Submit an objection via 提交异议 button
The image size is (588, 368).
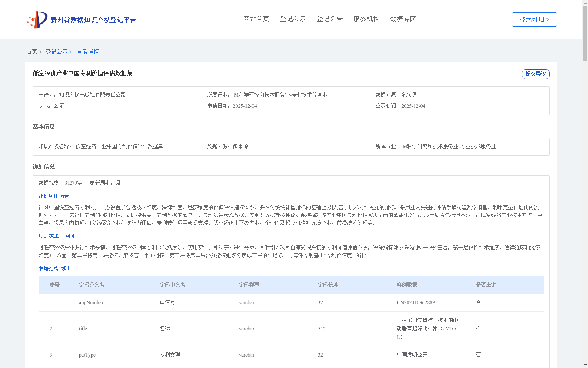click(x=536, y=74)
